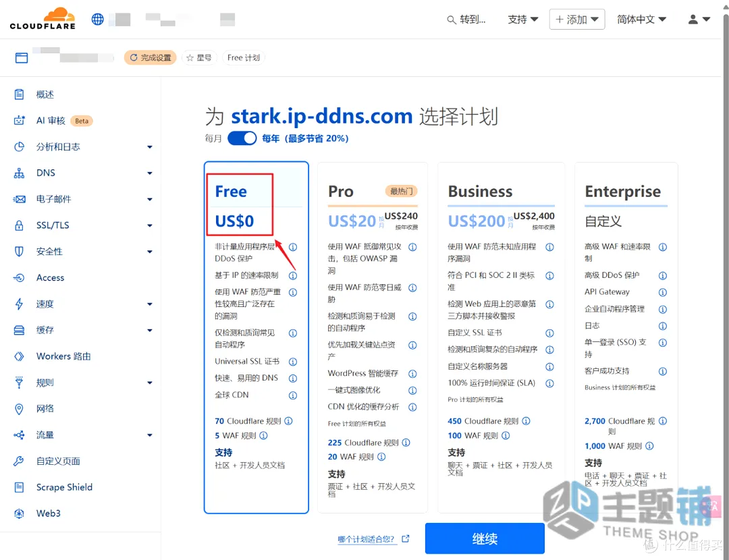Click the 规则 filter icon
The height and width of the screenshot is (560, 729).
tap(19, 383)
